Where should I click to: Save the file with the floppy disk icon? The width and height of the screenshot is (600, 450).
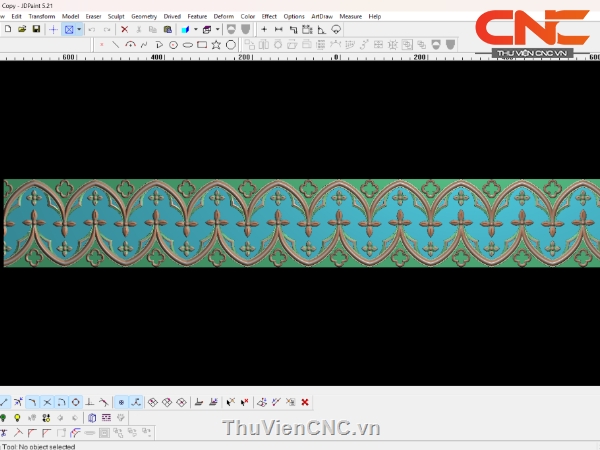point(36,30)
